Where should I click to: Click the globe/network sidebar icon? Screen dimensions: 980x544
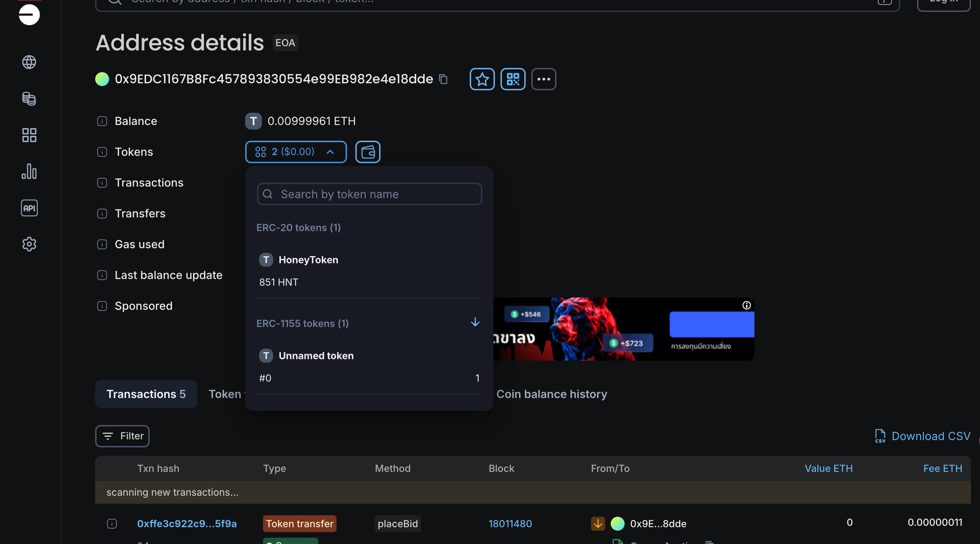[29, 62]
